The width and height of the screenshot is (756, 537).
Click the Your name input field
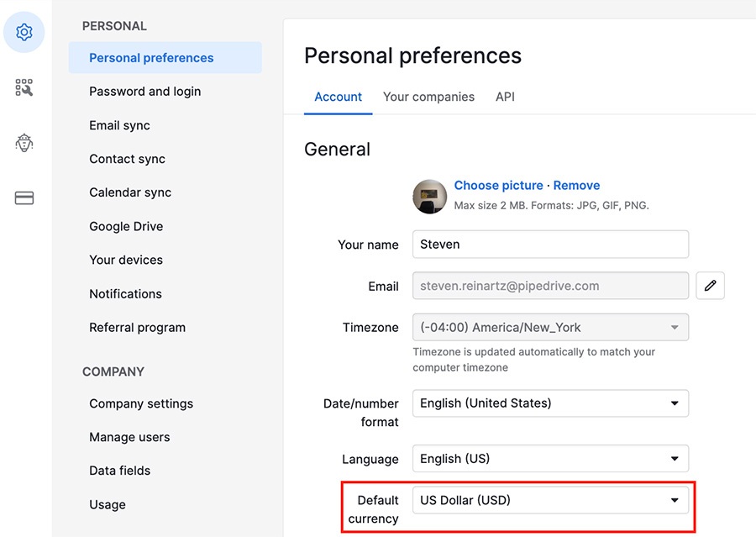coord(550,245)
